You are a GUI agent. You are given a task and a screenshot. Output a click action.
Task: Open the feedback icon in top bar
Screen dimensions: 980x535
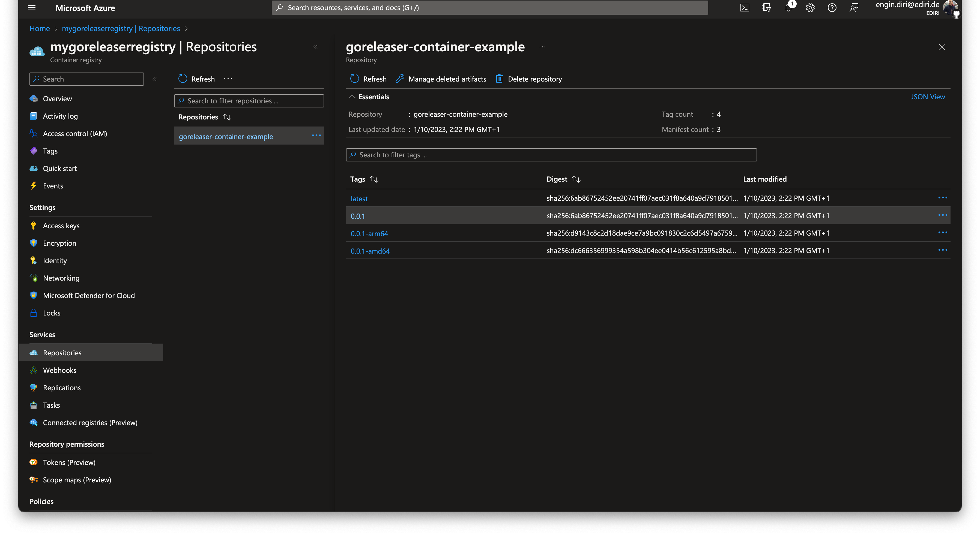tap(854, 8)
